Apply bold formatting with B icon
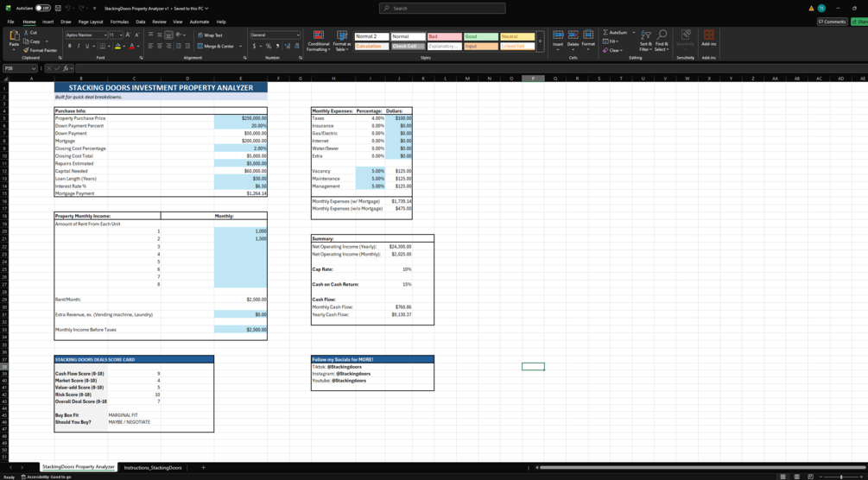The height and width of the screenshot is (480, 868). (x=70, y=46)
